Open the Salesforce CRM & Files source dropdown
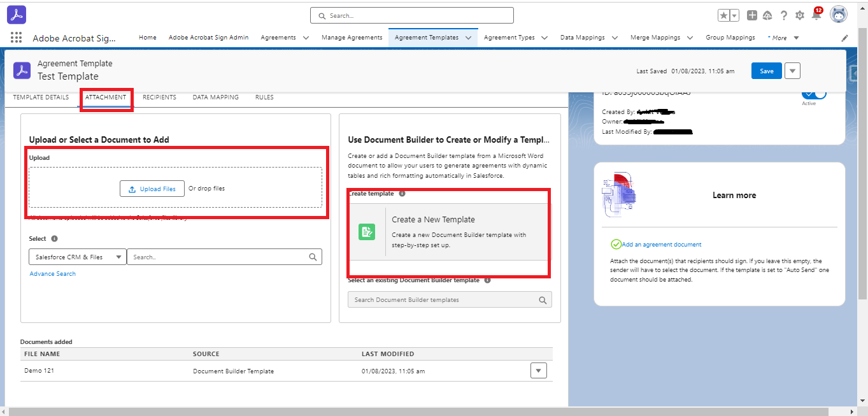Viewport: 868px width, 416px height. (x=78, y=257)
